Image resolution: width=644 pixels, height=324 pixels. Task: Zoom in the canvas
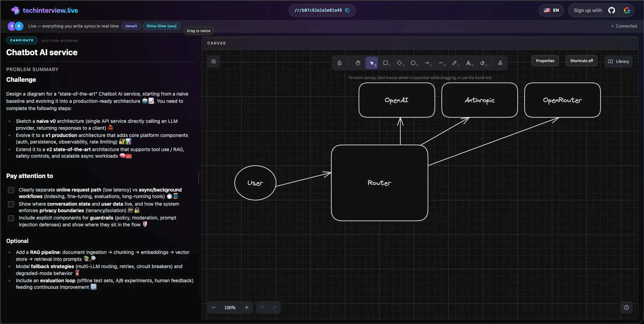pyautogui.click(x=247, y=307)
